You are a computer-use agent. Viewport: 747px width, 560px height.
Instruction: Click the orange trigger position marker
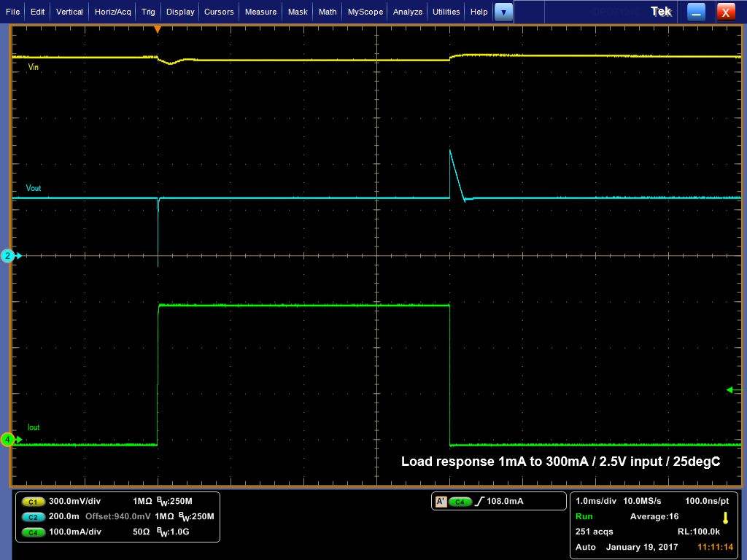[x=157, y=29]
